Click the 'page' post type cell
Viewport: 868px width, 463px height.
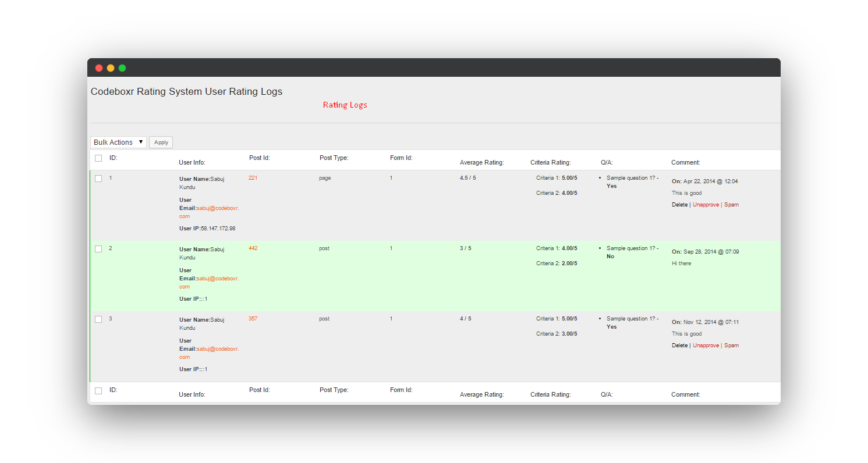pos(325,178)
